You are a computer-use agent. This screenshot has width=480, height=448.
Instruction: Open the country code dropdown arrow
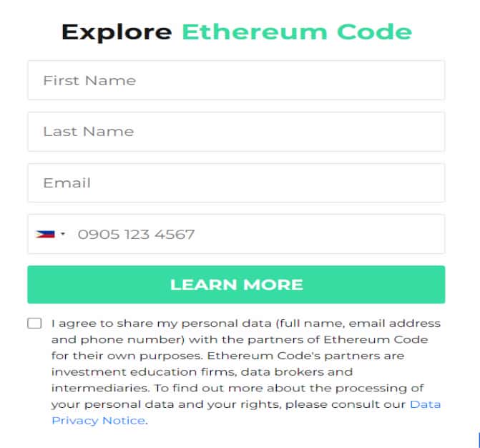point(63,234)
